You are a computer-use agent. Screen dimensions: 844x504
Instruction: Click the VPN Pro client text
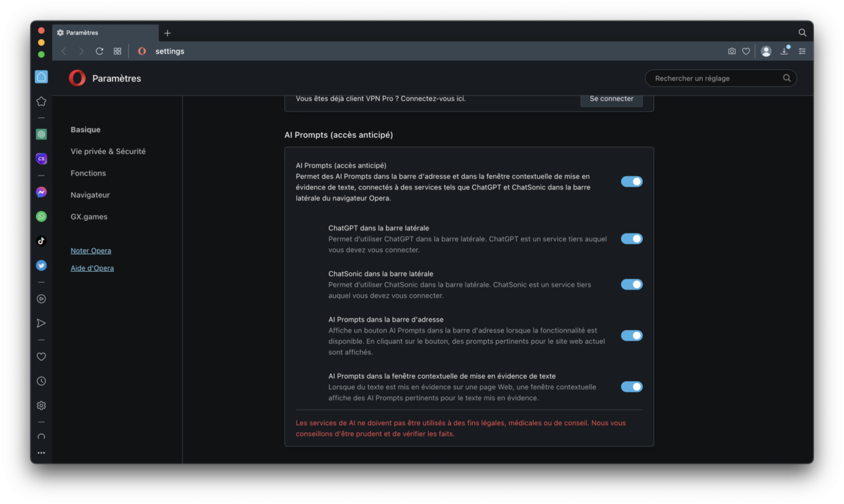(x=380, y=99)
